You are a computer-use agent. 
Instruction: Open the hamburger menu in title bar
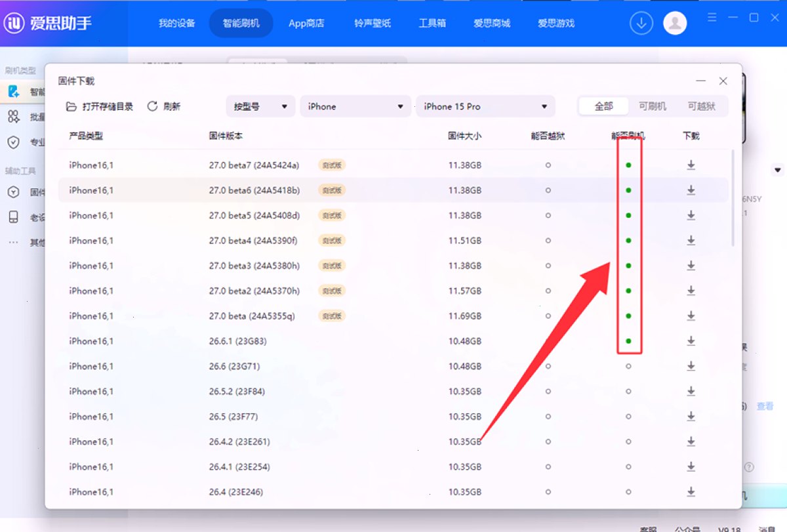[712, 18]
